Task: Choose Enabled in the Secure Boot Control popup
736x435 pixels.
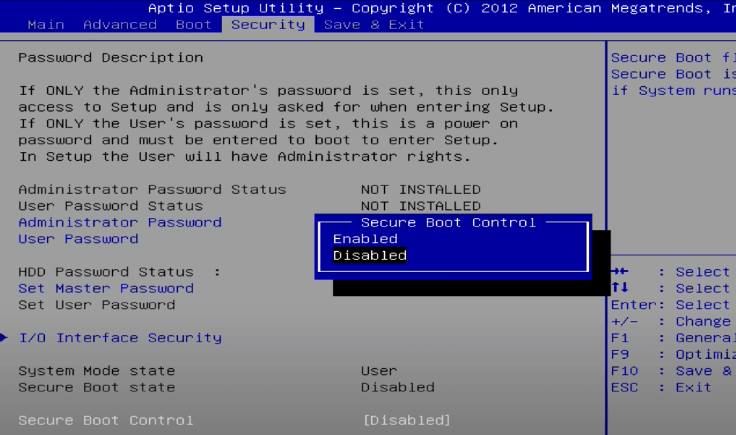Action: pyautogui.click(x=365, y=239)
